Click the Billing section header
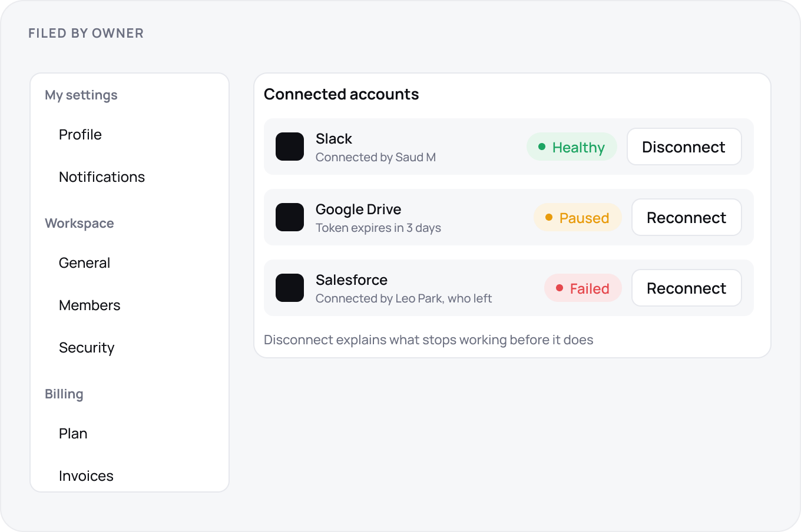Screen dimensions: 801x532 point(64,394)
